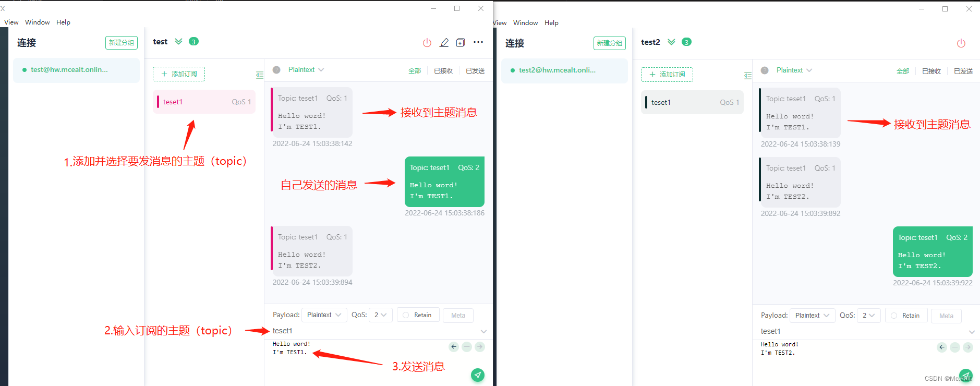This screenshot has width=980, height=386.
Task: Collapse the subscription list icon in test2 window
Action: 748,76
